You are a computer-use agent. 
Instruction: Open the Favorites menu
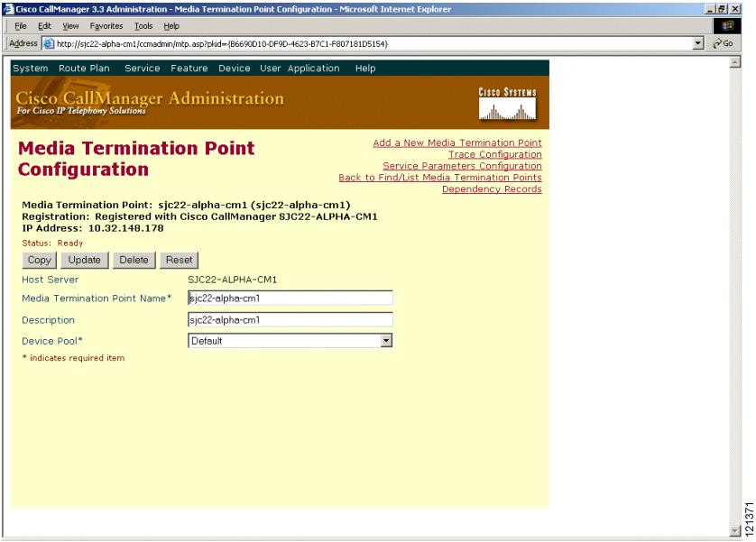[x=106, y=26]
